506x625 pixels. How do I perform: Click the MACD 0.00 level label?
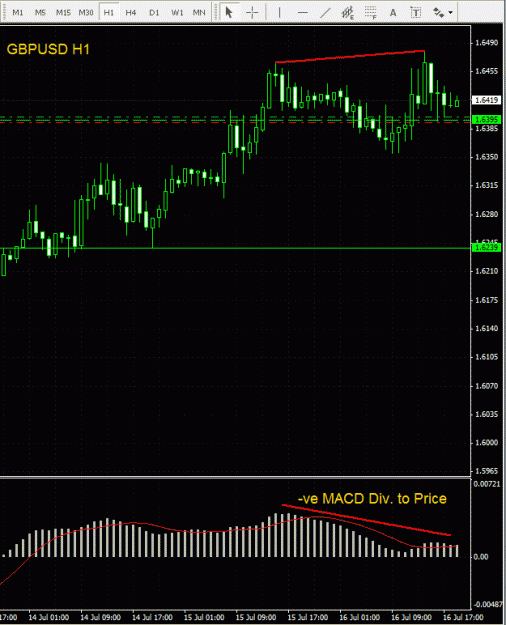click(481, 556)
